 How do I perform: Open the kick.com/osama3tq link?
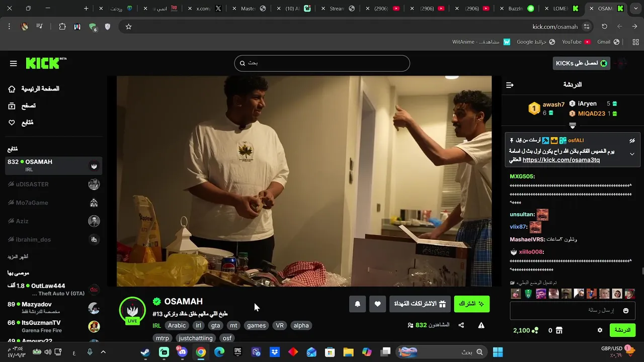[561, 160]
